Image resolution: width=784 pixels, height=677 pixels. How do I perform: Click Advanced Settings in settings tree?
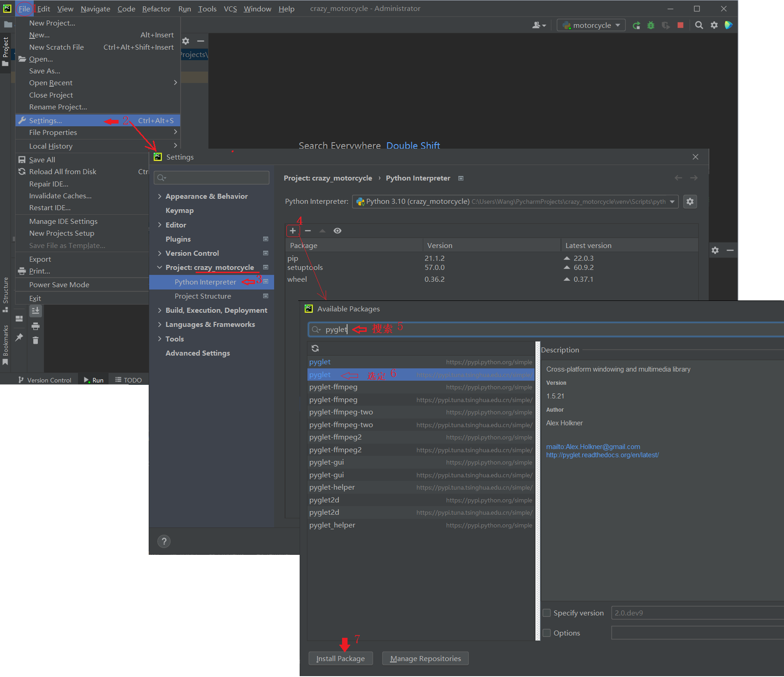(197, 353)
